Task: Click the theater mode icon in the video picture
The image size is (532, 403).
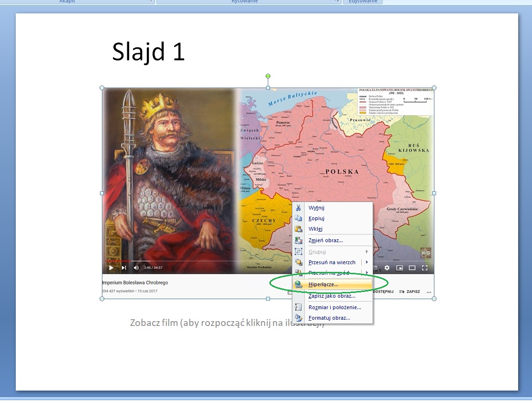Action: 412,268
